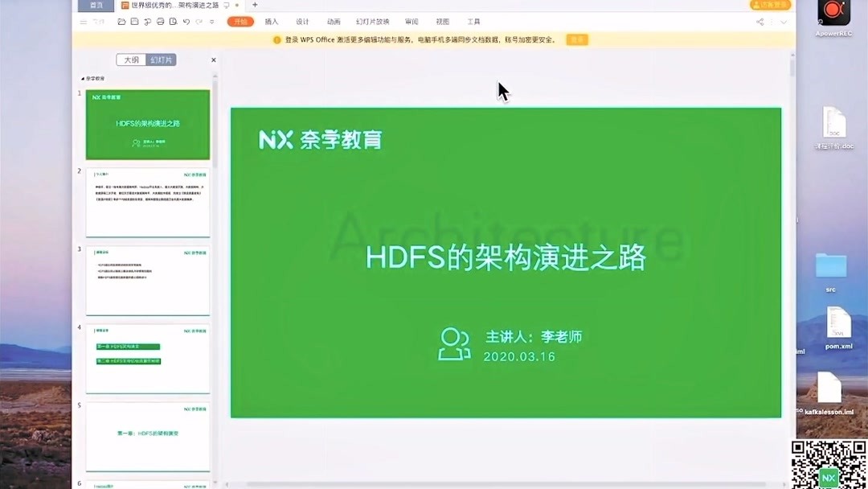This screenshot has height=489, width=868.
Task: Open the print tool
Action: point(161,22)
